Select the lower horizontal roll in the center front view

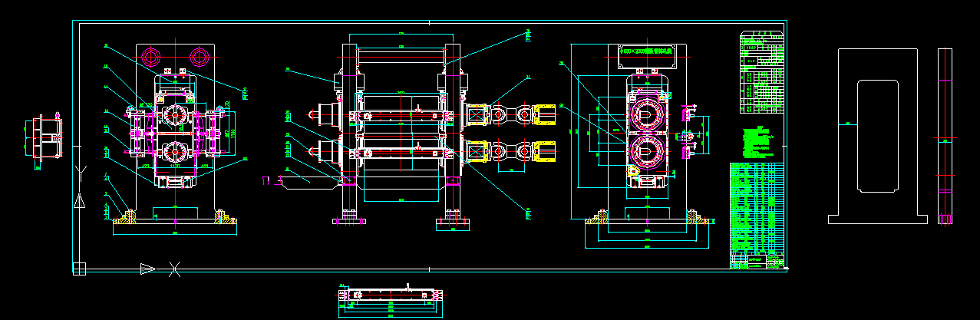click(402, 153)
